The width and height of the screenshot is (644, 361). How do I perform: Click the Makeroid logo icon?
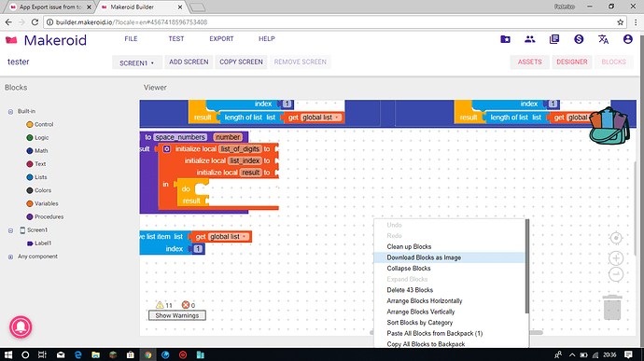tap(11, 40)
